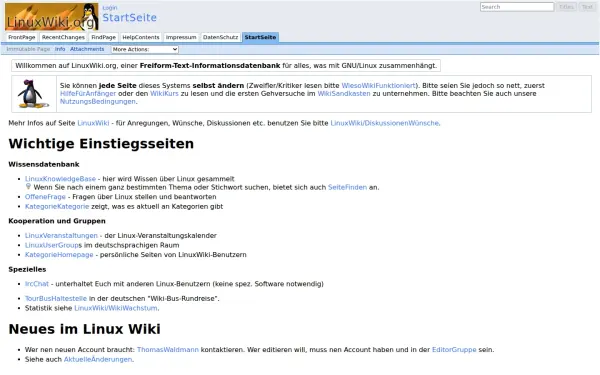Click the 'Wissensdatenbank' subheading
This screenshot has width=600, height=375.
coord(44,164)
